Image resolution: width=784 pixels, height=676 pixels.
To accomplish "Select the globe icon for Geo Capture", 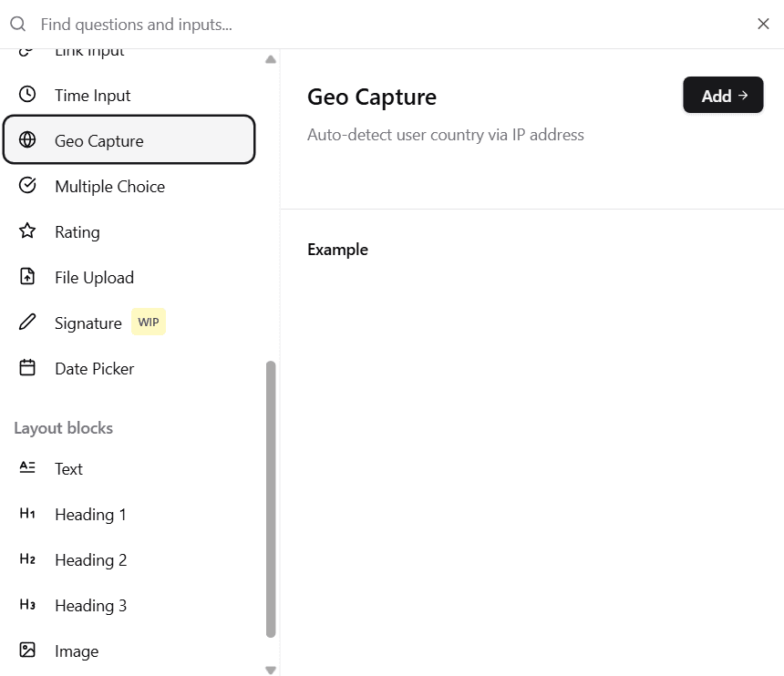I will pyautogui.click(x=26, y=140).
